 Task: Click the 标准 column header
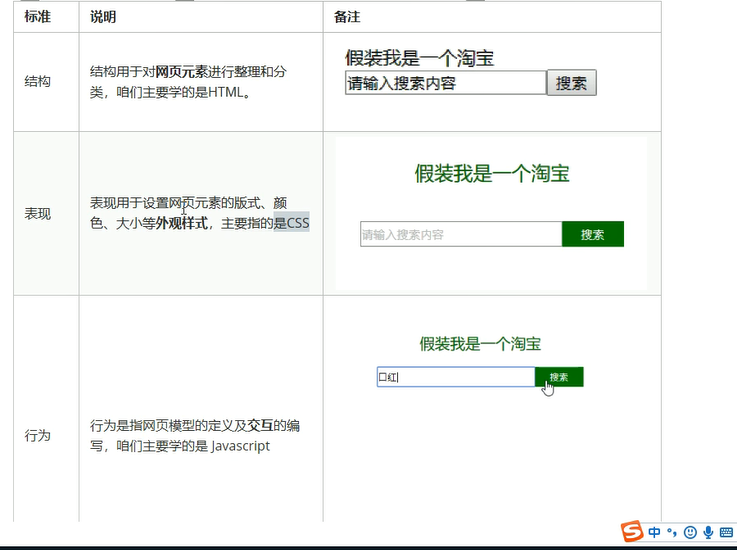click(38, 17)
